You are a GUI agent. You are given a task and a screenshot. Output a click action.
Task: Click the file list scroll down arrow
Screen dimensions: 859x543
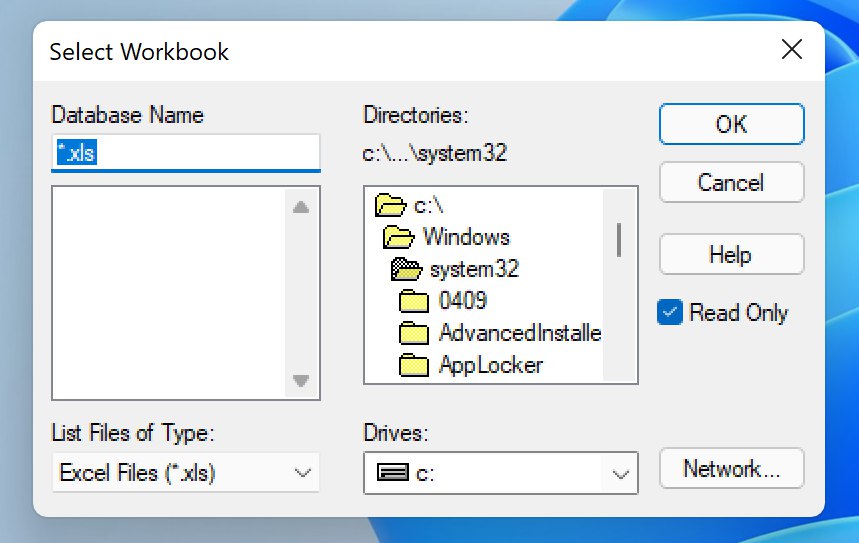(301, 381)
